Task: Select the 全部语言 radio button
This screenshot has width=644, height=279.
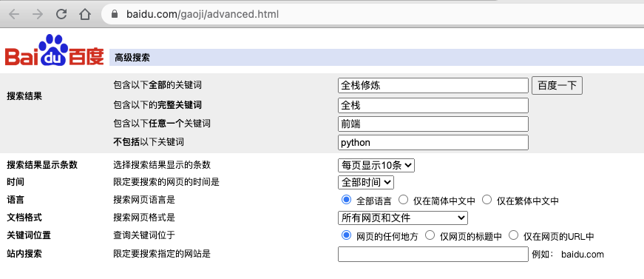Action: [346, 200]
